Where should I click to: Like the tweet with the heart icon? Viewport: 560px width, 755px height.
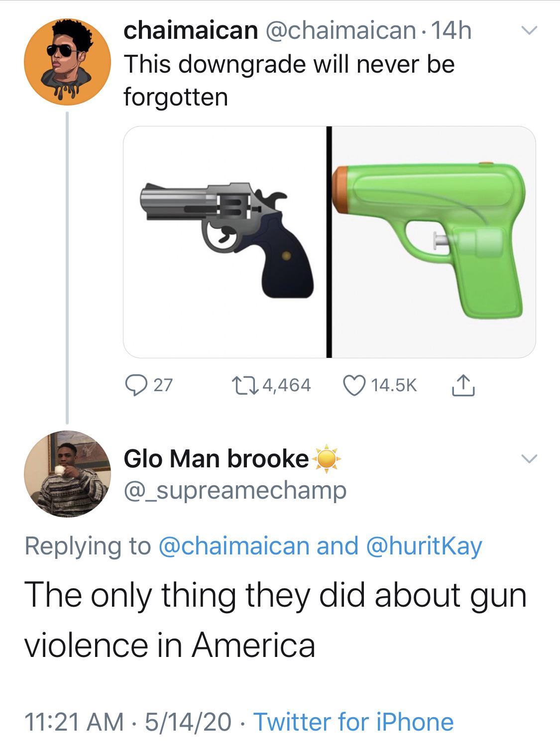pyautogui.click(x=353, y=385)
